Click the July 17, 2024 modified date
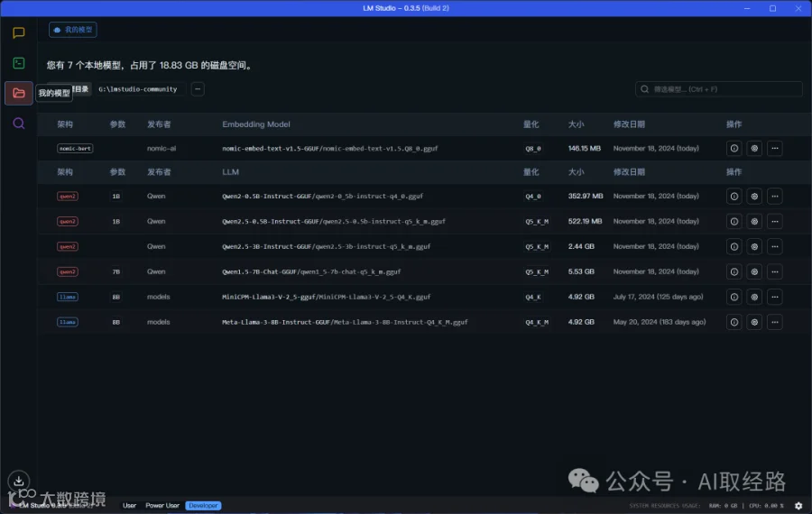The image size is (812, 514). pyautogui.click(x=658, y=297)
